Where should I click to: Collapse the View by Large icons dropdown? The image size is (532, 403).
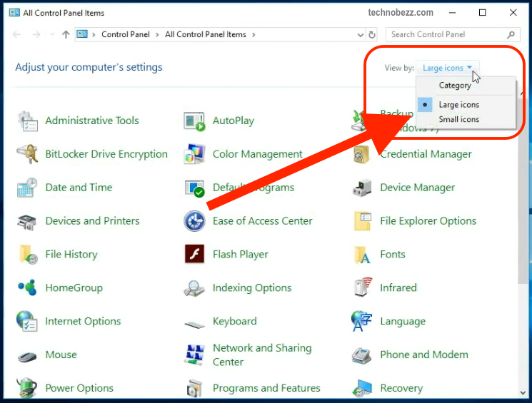point(447,68)
